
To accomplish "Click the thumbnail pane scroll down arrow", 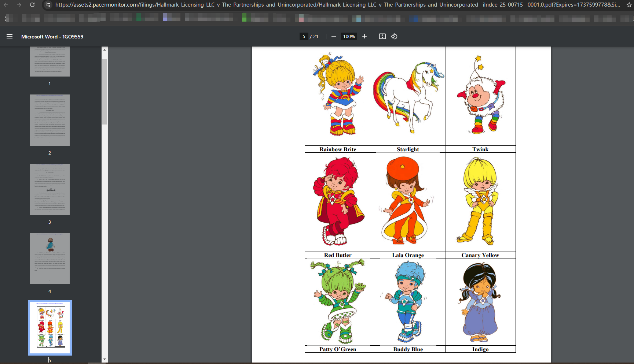I will click(x=105, y=359).
